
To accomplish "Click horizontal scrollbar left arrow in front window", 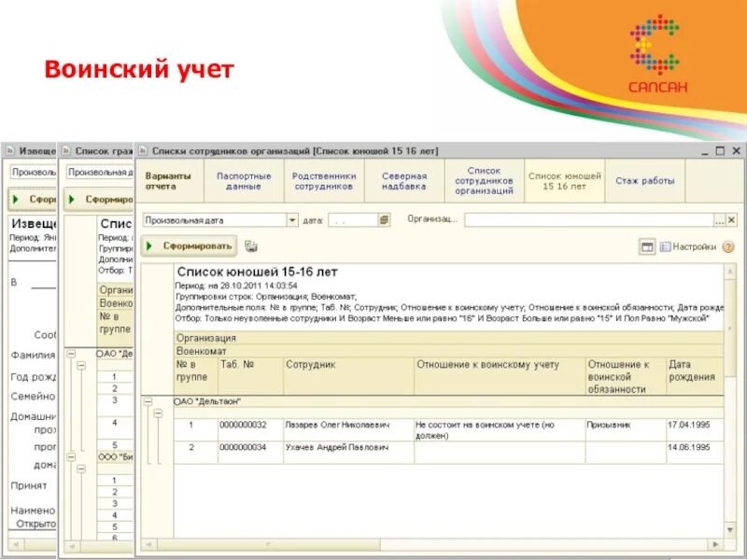I will pos(149,544).
